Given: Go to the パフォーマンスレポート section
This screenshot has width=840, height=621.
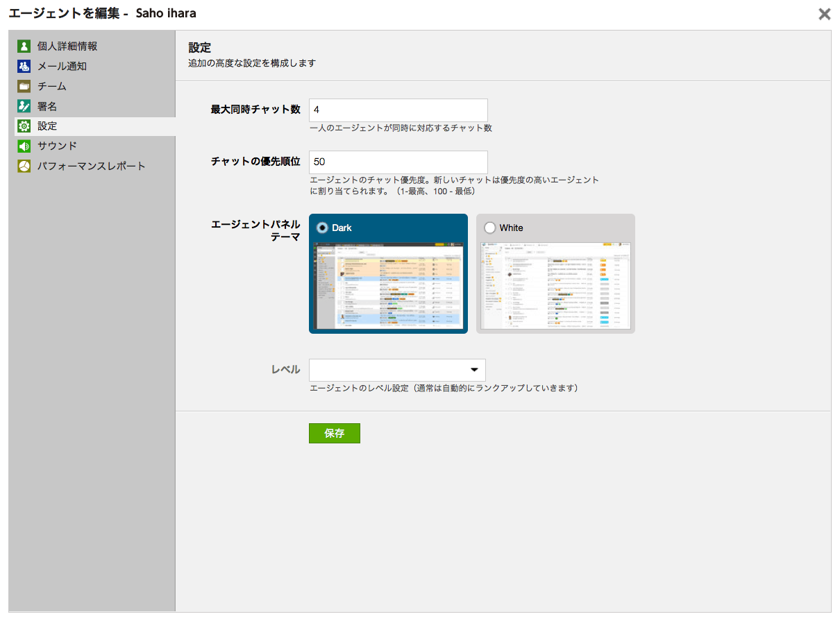Looking at the screenshot, I should [91, 167].
